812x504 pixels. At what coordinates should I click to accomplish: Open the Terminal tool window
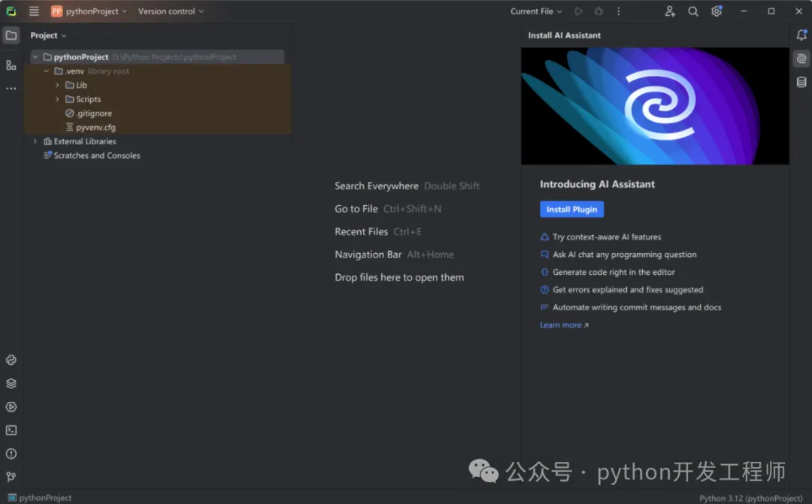(11, 430)
